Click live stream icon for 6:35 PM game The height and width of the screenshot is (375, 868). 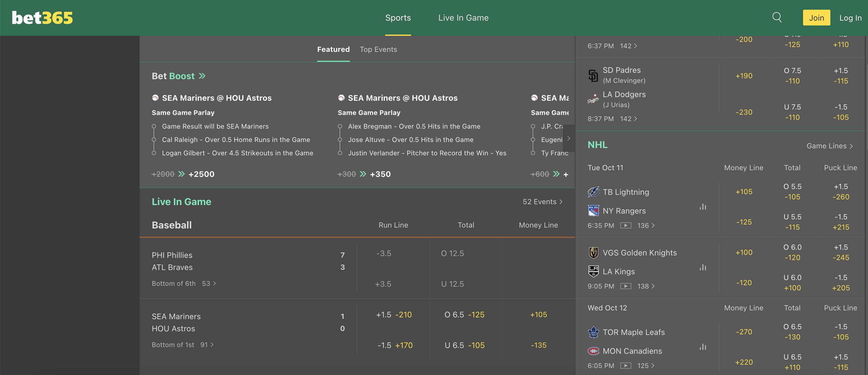point(626,225)
